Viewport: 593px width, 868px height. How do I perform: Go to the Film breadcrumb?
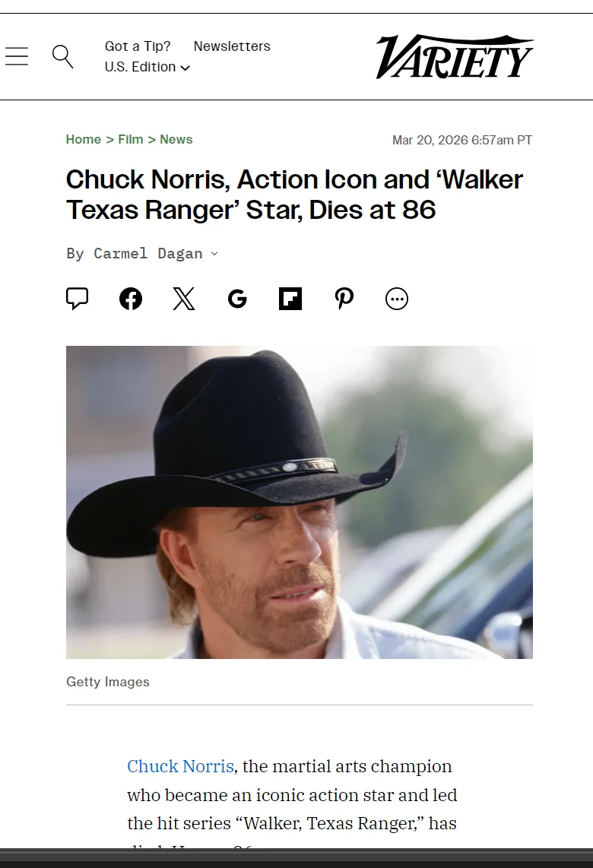pyautogui.click(x=131, y=140)
